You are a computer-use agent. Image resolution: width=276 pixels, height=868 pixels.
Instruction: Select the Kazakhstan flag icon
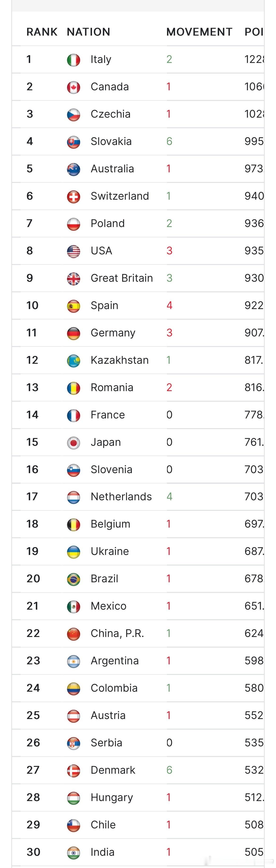[73, 360]
